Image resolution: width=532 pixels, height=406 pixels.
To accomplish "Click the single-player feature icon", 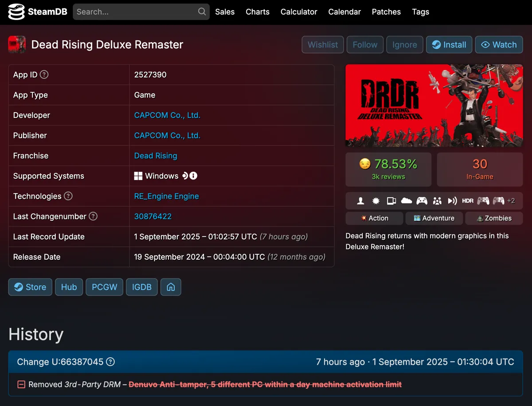I will (360, 201).
